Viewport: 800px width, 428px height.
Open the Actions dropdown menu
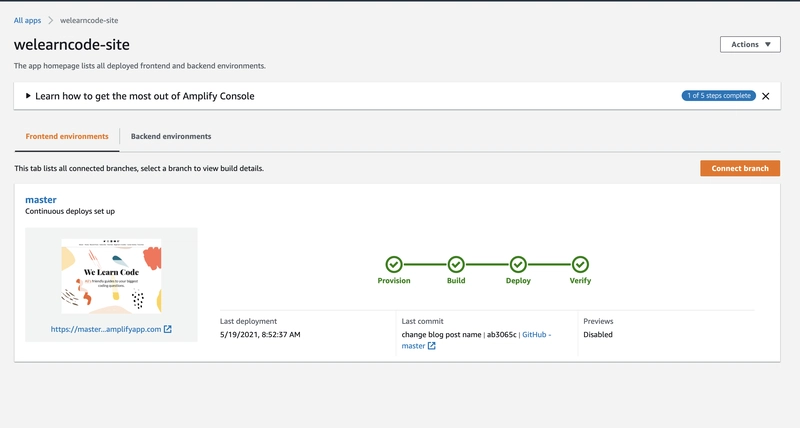[750, 44]
